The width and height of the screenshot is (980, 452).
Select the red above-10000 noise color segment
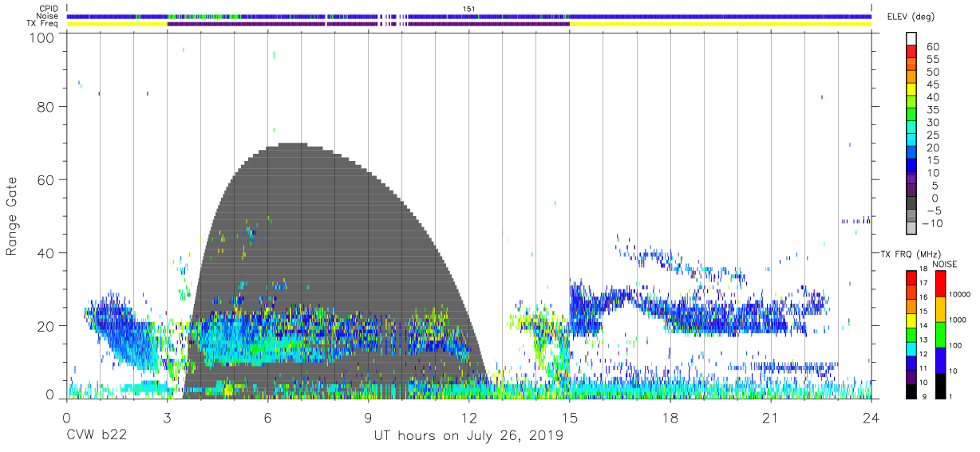940,283
